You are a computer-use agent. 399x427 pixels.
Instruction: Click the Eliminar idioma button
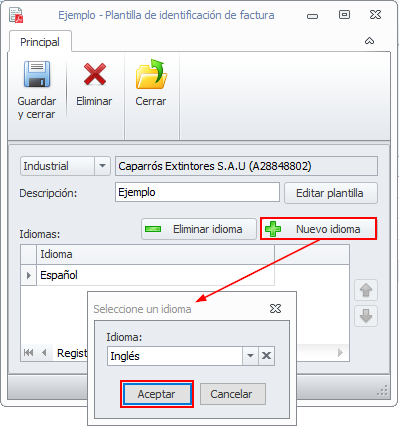[199, 229]
